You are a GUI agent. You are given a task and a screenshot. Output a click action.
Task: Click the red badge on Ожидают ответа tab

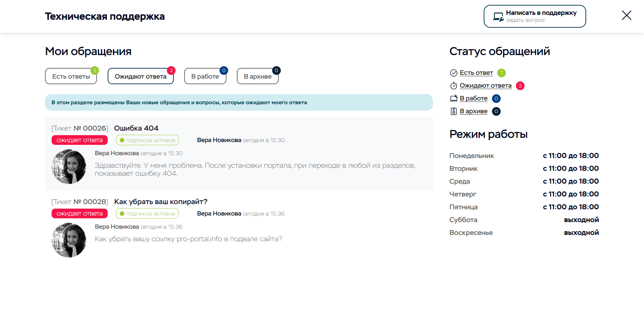(x=171, y=70)
